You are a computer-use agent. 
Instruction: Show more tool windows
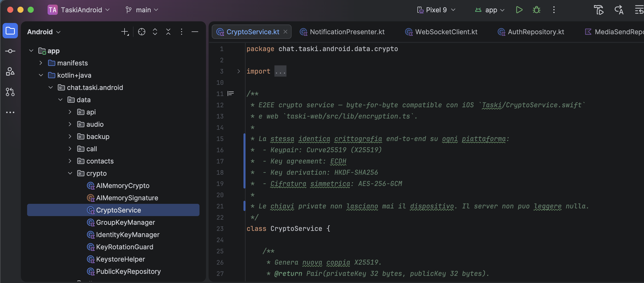pyautogui.click(x=10, y=112)
